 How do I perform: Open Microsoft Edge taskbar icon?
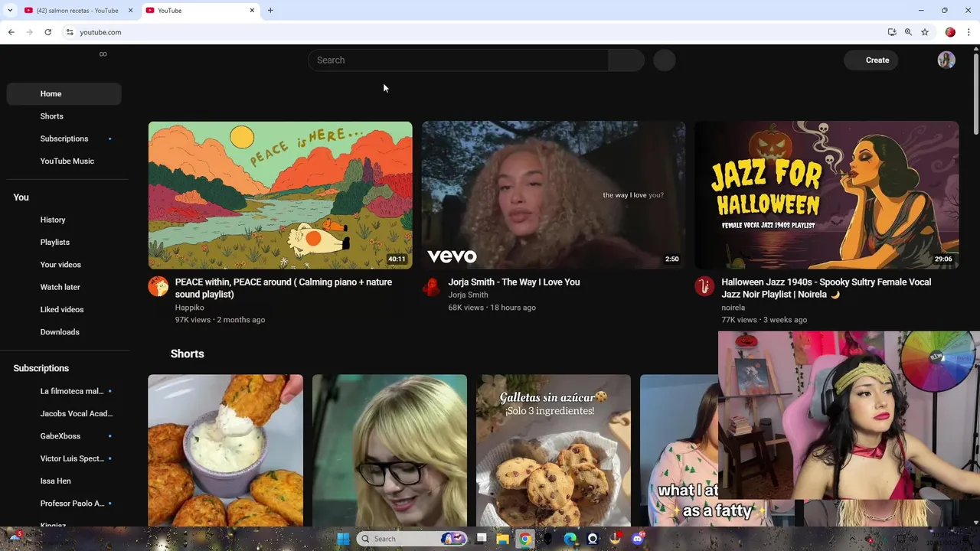tap(570, 539)
